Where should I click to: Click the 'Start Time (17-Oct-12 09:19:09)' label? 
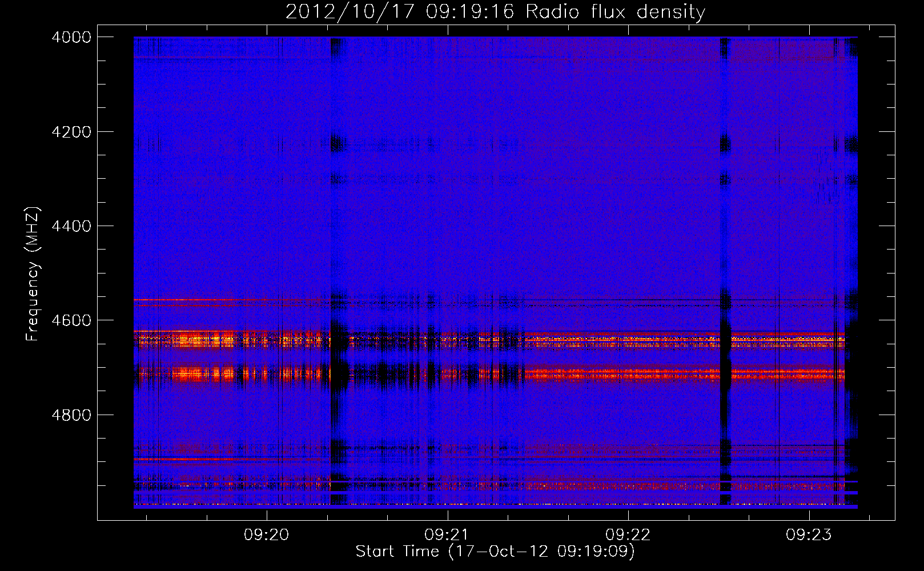pos(495,552)
